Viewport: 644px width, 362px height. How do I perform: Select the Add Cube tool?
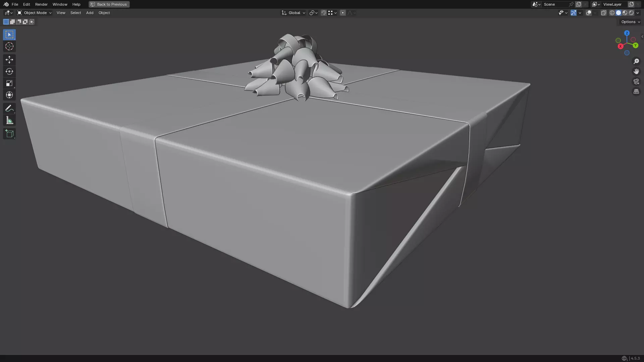9,134
